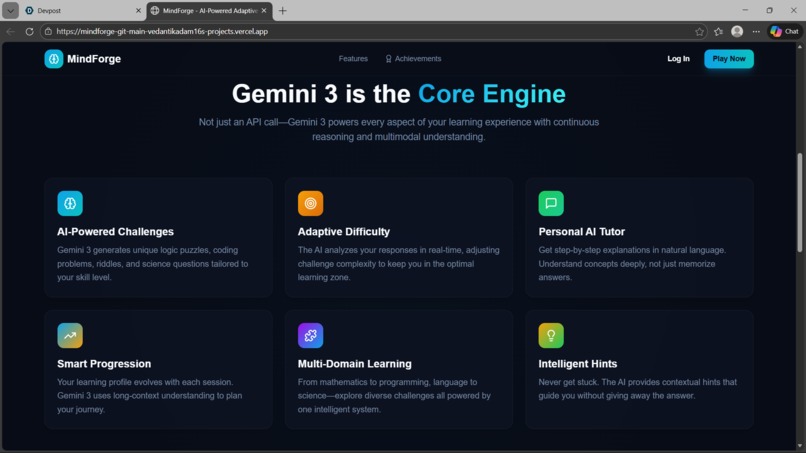The height and width of the screenshot is (453, 806).
Task: Click the Multi-Domain Learning heading
Action: tap(355, 364)
